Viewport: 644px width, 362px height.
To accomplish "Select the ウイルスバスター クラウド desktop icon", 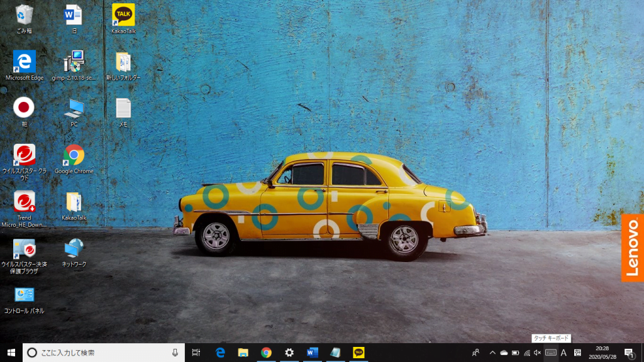I will 25,155.
